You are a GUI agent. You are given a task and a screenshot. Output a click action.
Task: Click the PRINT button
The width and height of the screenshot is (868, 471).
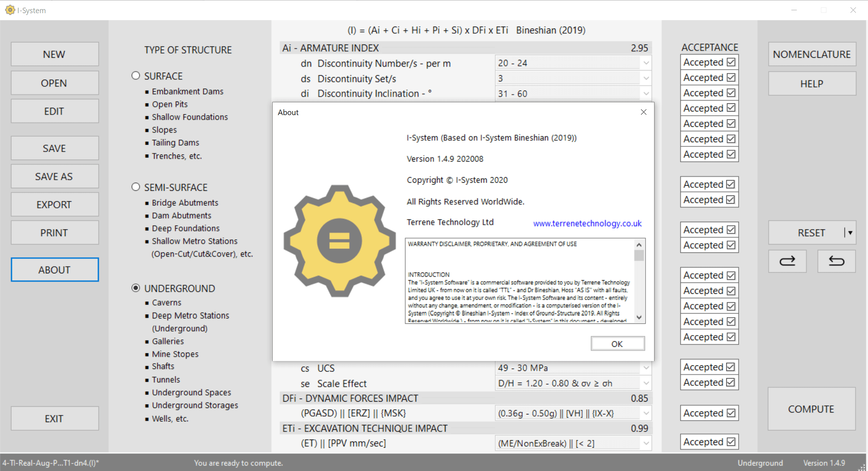click(x=54, y=233)
